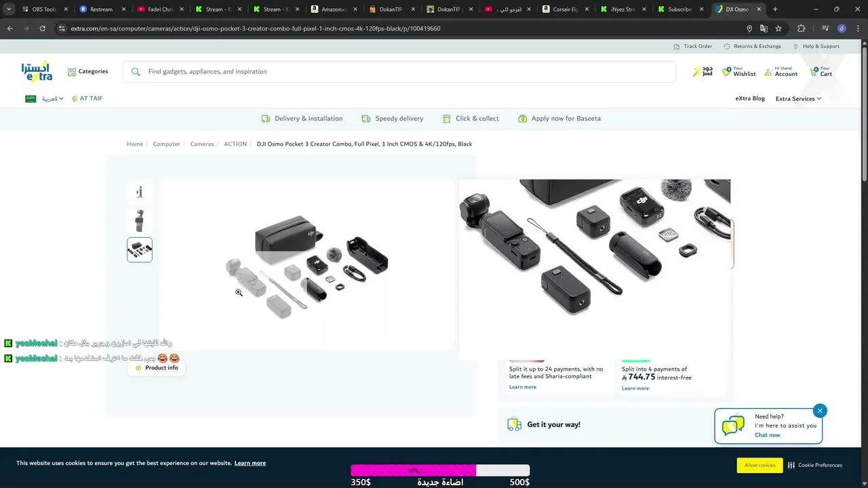The image size is (868, 488).
Task: Open the Jood rewards icon
Action: coord(703,71)
